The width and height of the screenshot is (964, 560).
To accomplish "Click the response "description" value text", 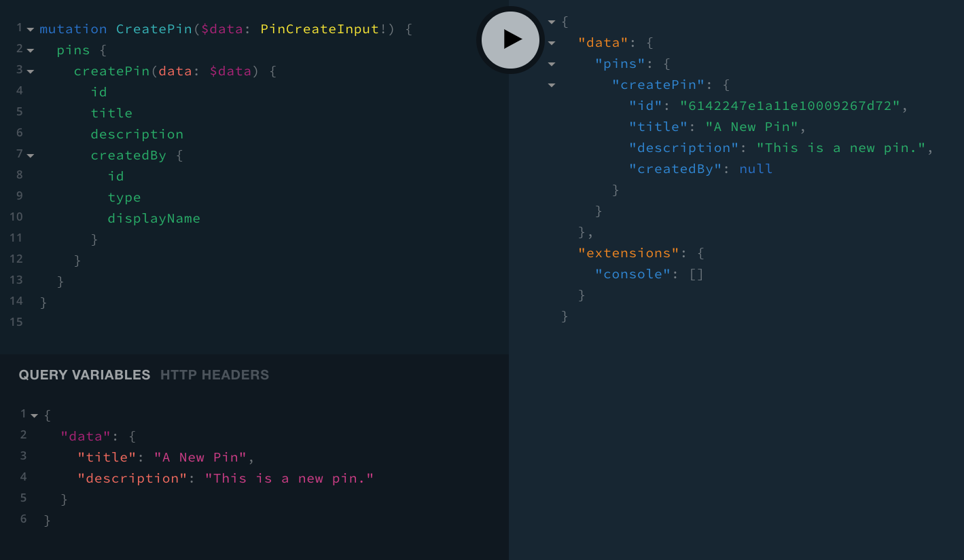I will [842, 148].
